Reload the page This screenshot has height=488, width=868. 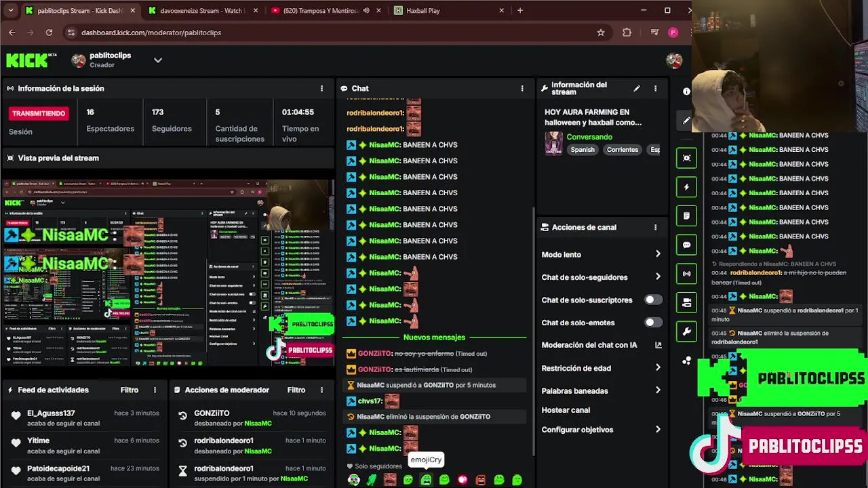[49, 33]
